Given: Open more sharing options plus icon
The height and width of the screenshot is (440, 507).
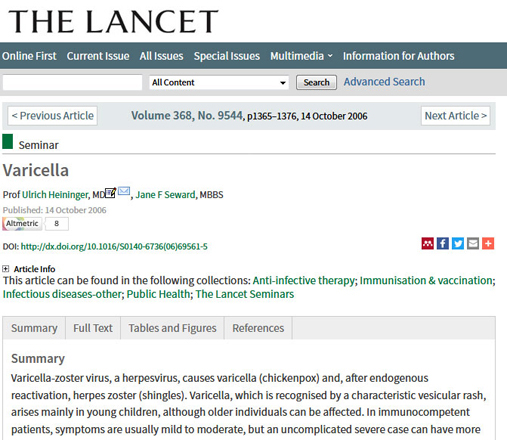Looking at the screenshot, I should point(488,243).
